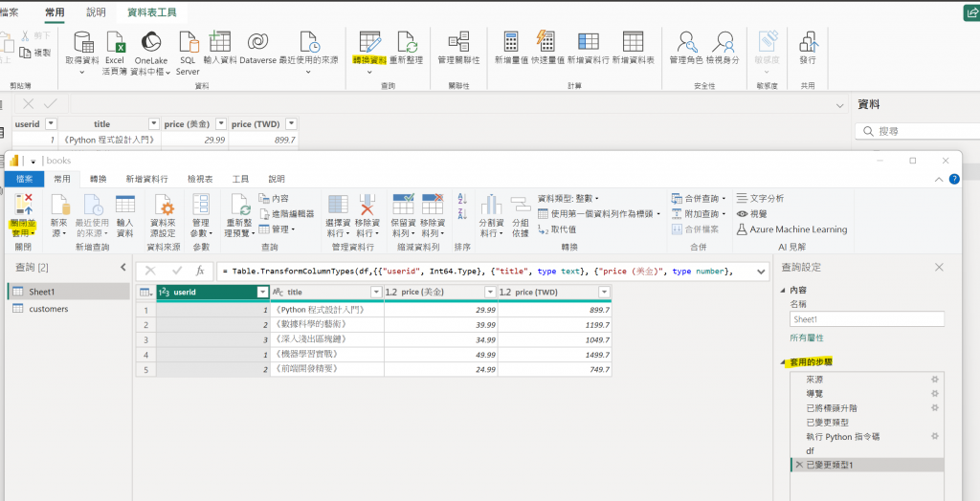Click the 視覺 AI insight option
The height and width of the screenshot is (501, 980).
click(x=752, y=213)
